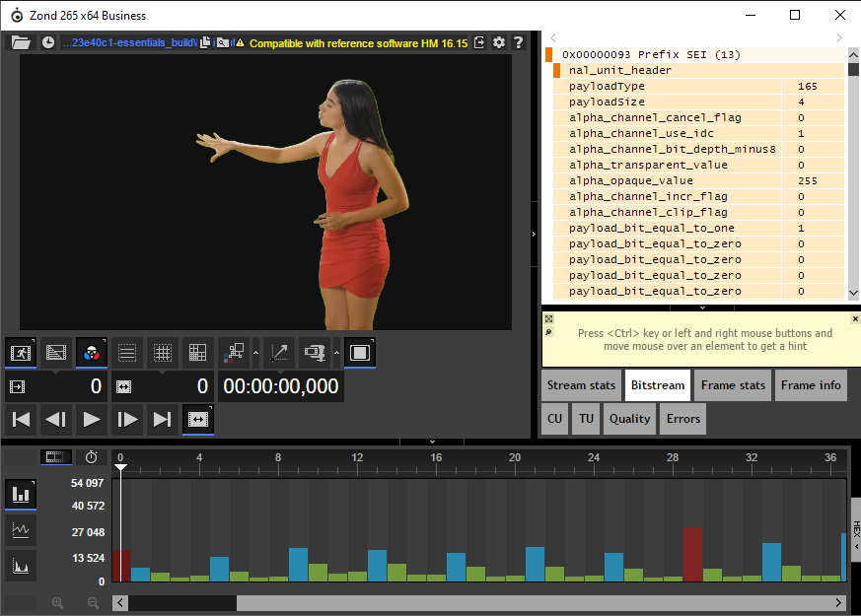Viewport: 861px width, 616px height.
Task: Open the Frame info tab
Action: 811,385
